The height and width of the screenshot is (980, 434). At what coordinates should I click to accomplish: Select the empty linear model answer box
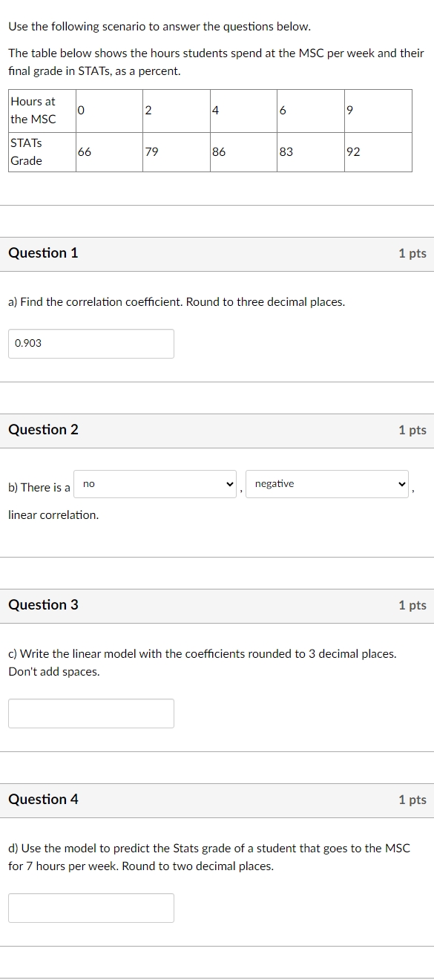coord(91,713)
